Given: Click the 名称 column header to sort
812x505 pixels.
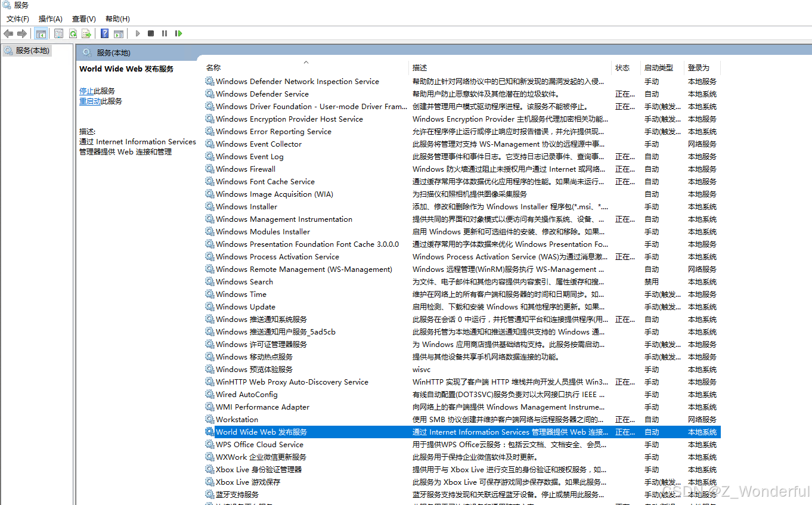Looking at the screenshot, I should [213, 67].
